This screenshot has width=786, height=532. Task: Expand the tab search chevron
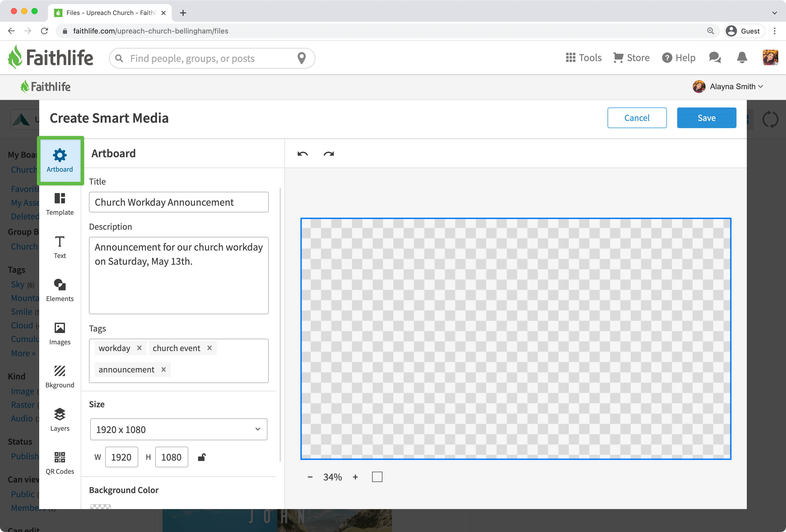click(774, 13)
